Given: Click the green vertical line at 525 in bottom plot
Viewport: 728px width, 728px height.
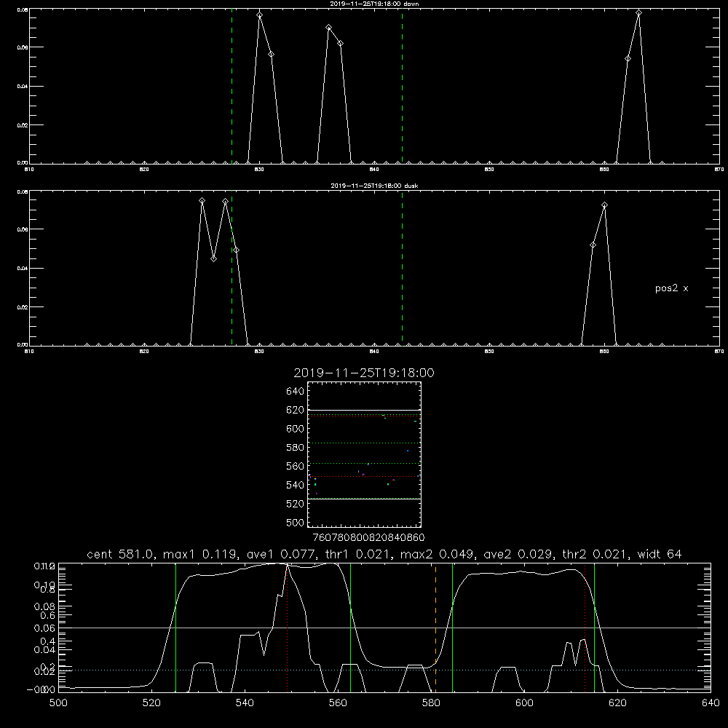Looking at the screenshot, I should tap(176, 628).
